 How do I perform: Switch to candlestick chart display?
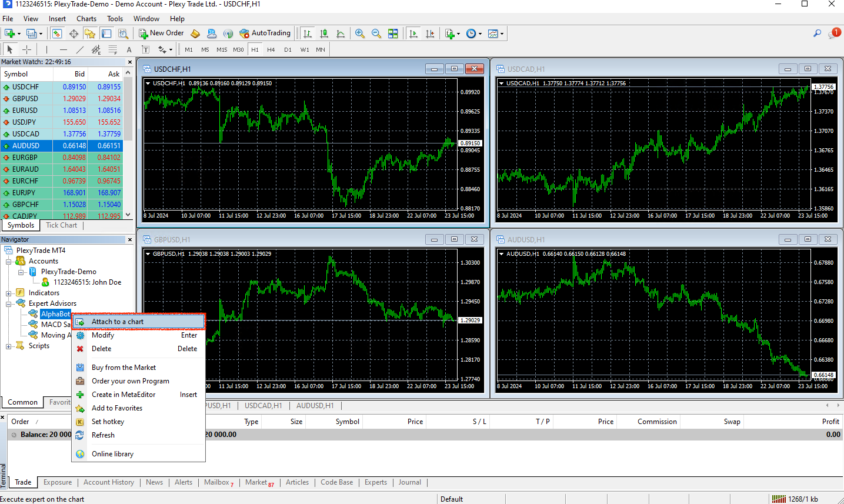pos(323,34)
